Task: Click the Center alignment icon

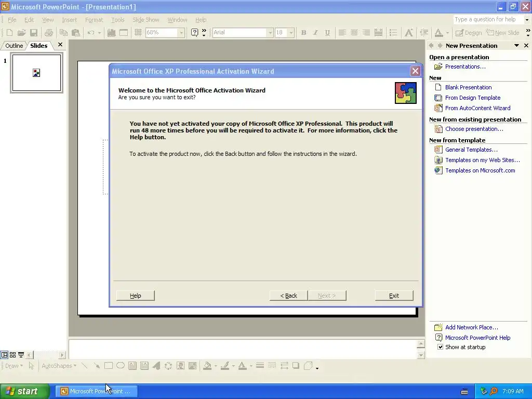Action: tap(354, 33)
